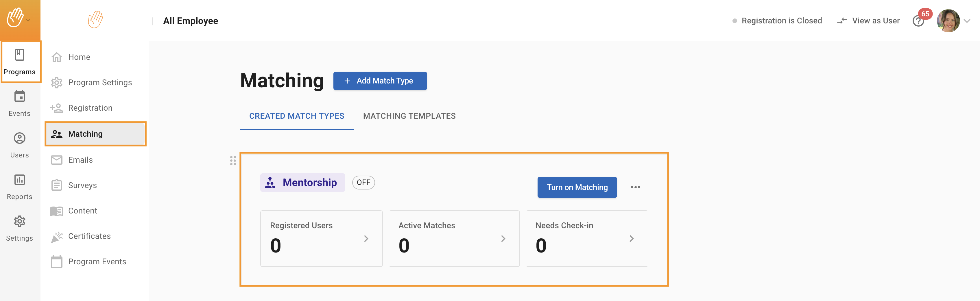Viewport: 980px width, 301px height.
Task: Click the Certificates icon in the sidebar
Action: 57,236
